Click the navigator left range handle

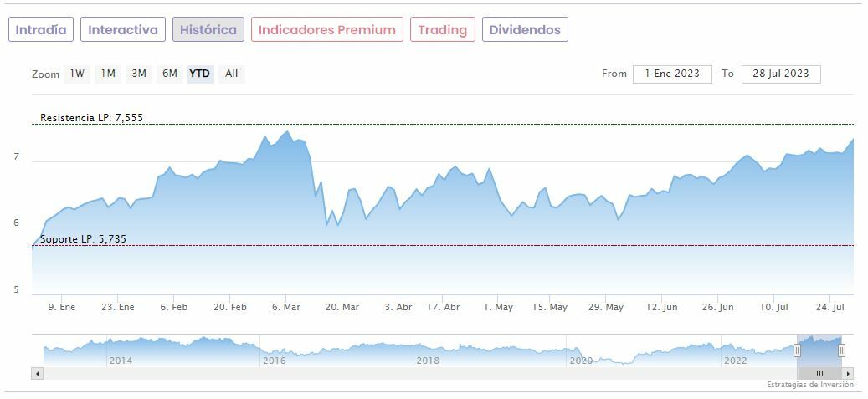797,350
